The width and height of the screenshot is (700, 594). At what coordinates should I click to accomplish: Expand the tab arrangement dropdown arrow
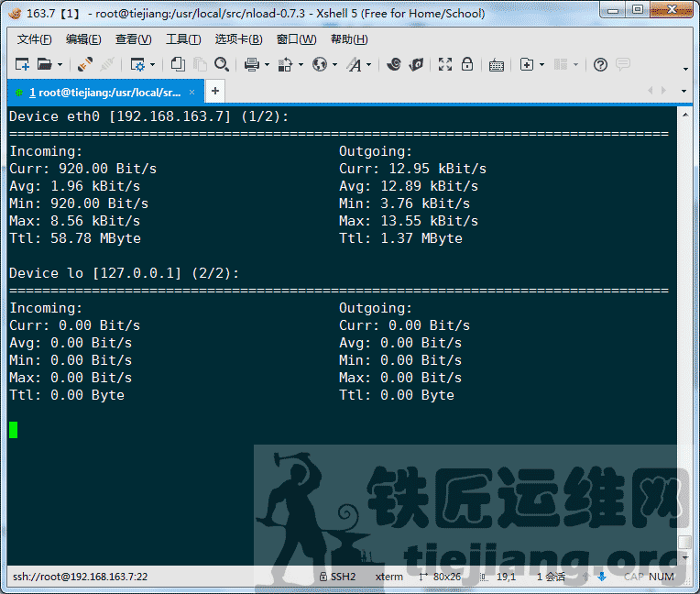pos(576,65)
